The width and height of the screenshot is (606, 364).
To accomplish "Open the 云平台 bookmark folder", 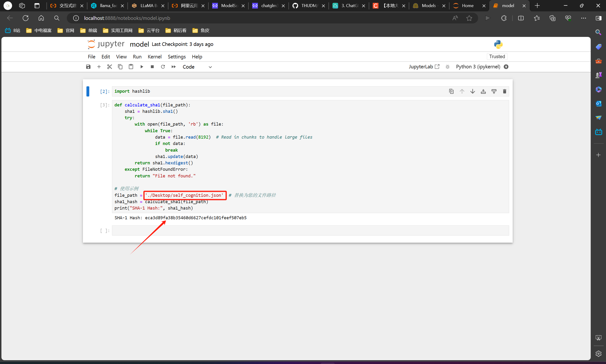I will click(x=149, y=31).
